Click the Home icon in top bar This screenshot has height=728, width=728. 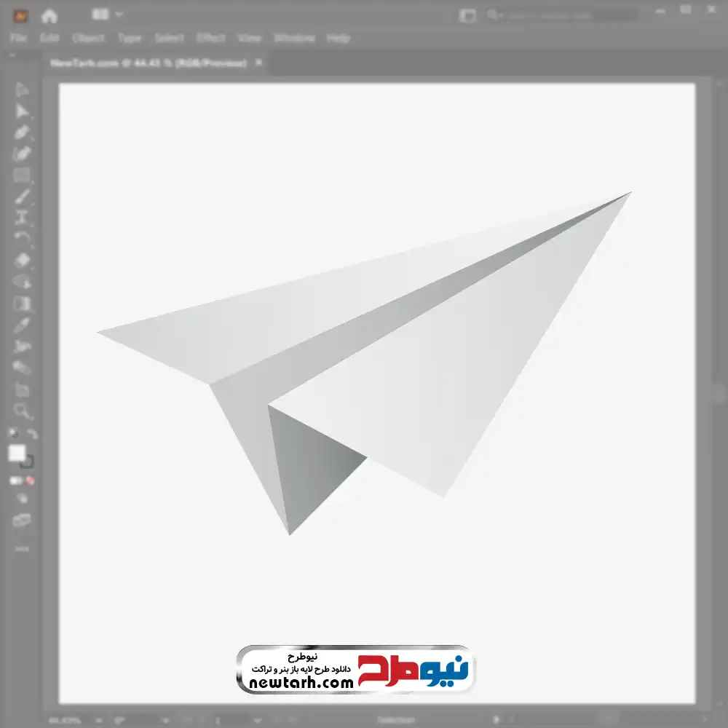click(49, 15)
